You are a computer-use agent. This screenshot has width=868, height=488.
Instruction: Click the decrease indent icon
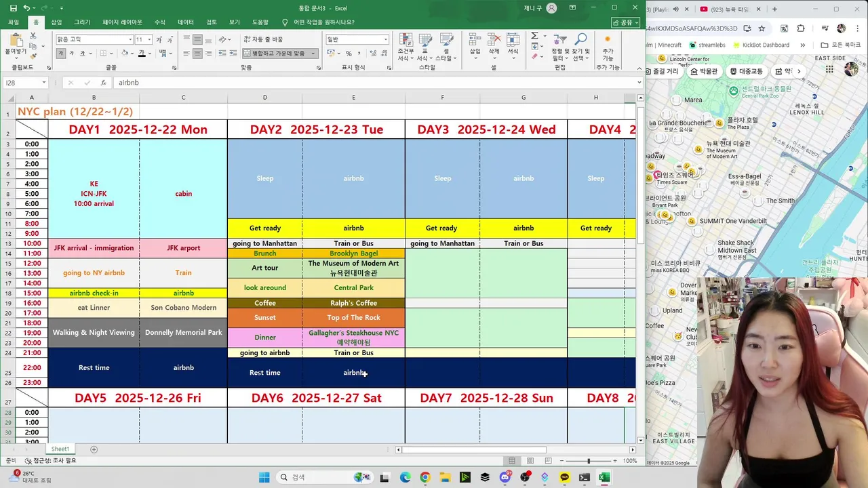pyautogui.click(x=221, y=54)
